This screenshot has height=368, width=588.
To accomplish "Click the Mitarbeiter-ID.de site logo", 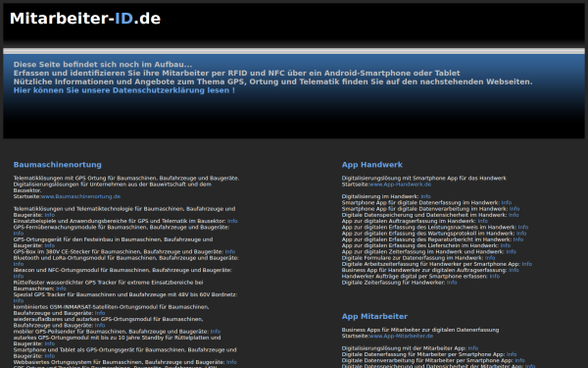I will click(85, 19).
